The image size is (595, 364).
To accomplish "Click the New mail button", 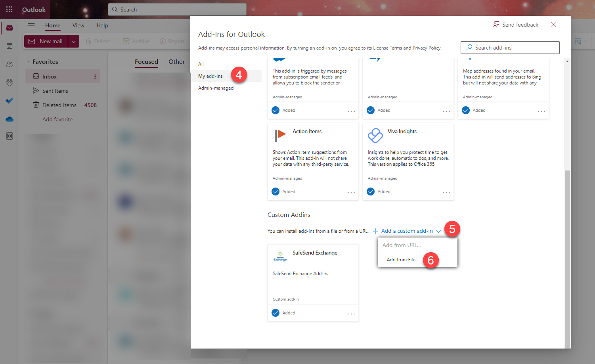I will tap(46, 41).
